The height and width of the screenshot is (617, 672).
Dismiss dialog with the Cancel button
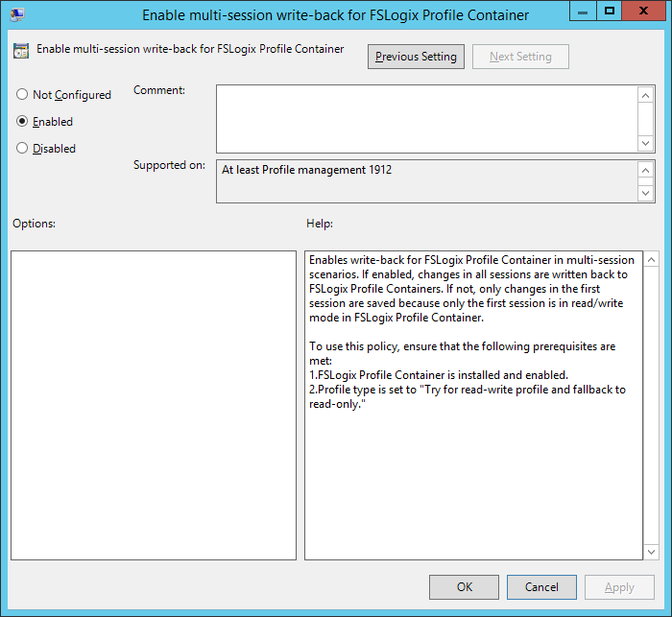point(541,587)
